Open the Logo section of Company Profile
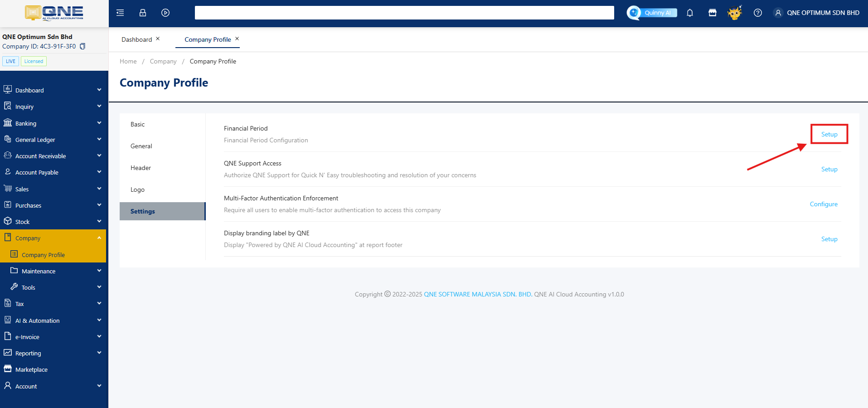Image resolution: width=868 pixels, height=408 pixels. pos(162,189)
